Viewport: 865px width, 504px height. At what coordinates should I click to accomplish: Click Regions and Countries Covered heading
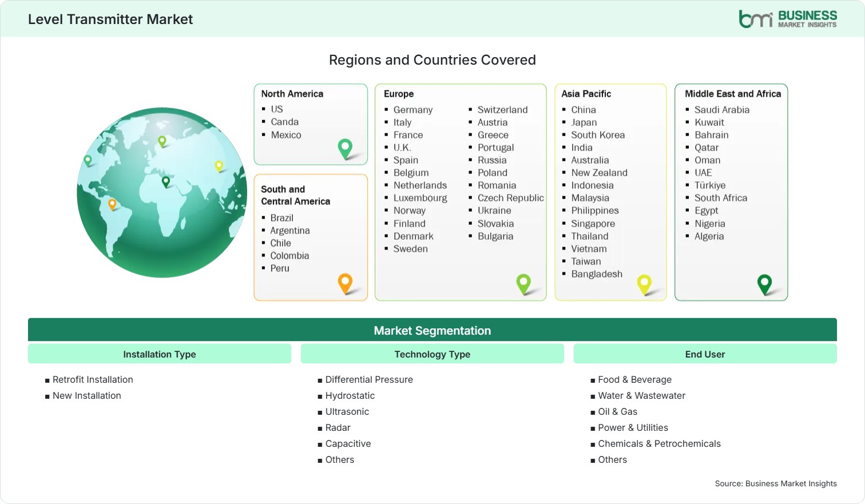click(x=432, y=60)
